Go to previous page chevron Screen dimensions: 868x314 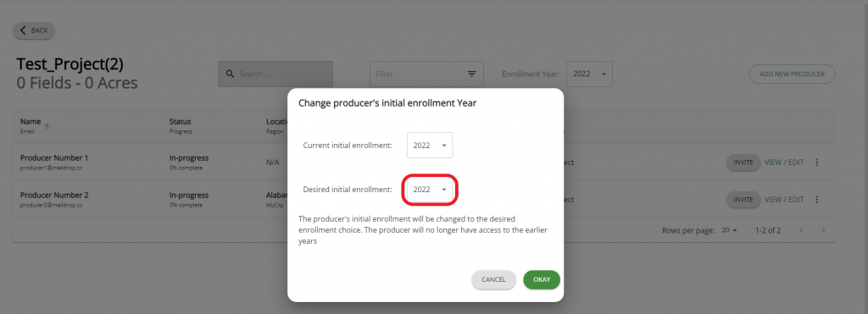[801, 230]
